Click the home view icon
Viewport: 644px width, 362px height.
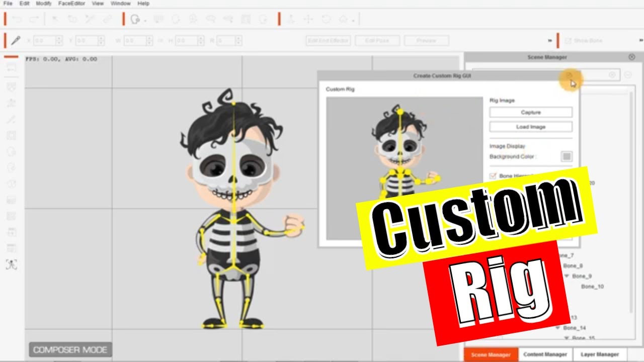(344, 19)
